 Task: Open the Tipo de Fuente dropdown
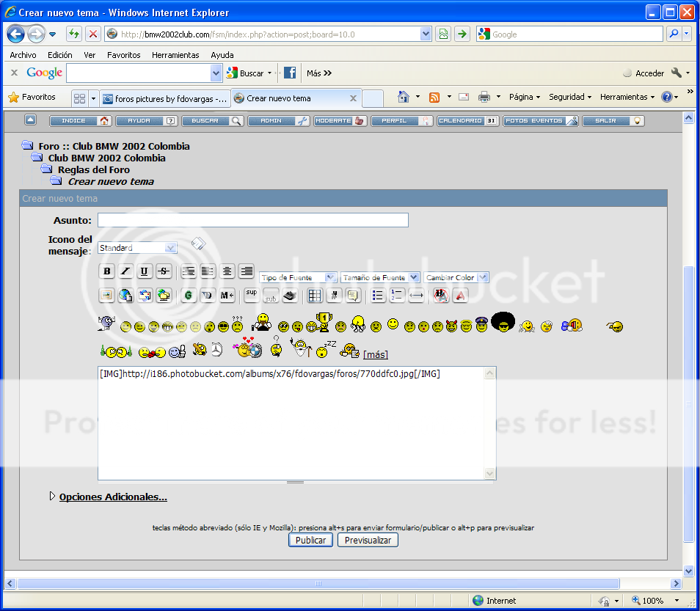298,277
